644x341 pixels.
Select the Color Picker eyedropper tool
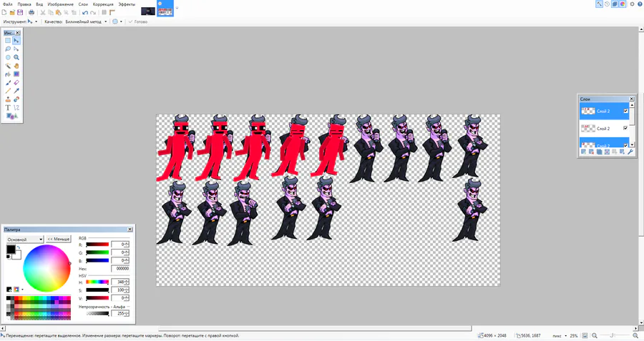(16, 91)
